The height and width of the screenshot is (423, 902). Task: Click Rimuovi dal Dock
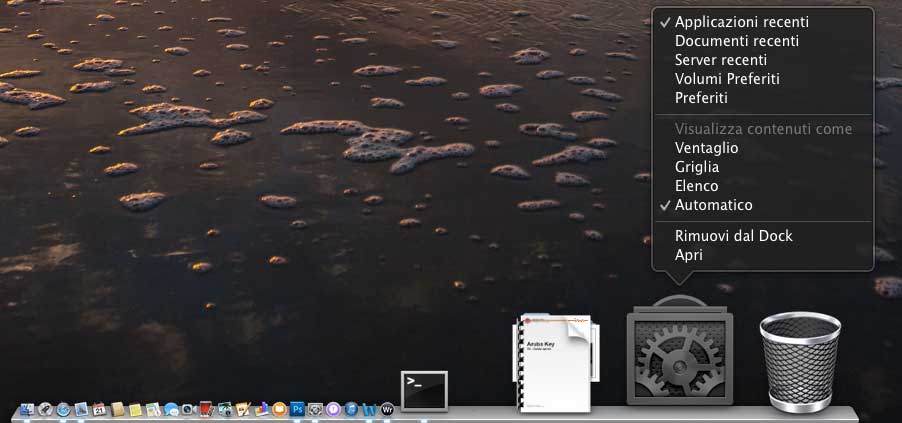[733, 236]
